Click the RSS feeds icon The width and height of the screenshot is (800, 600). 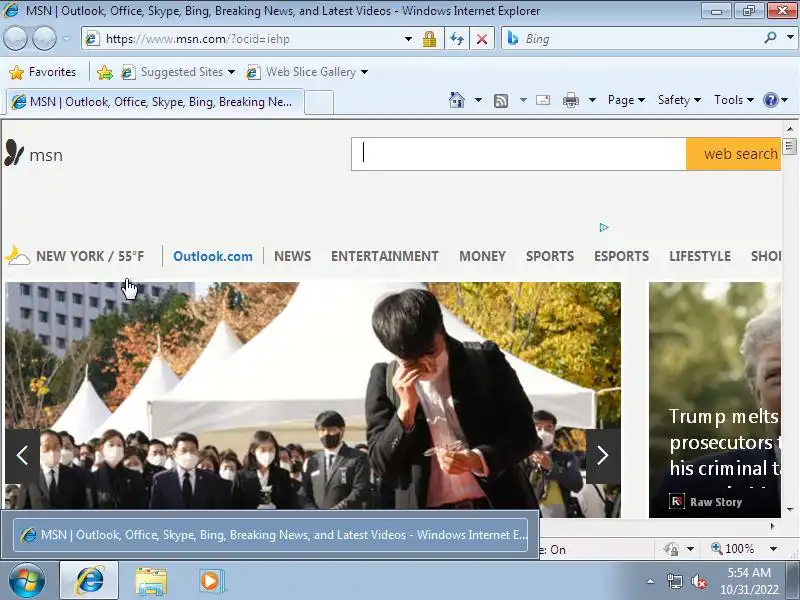coord(501,101)
